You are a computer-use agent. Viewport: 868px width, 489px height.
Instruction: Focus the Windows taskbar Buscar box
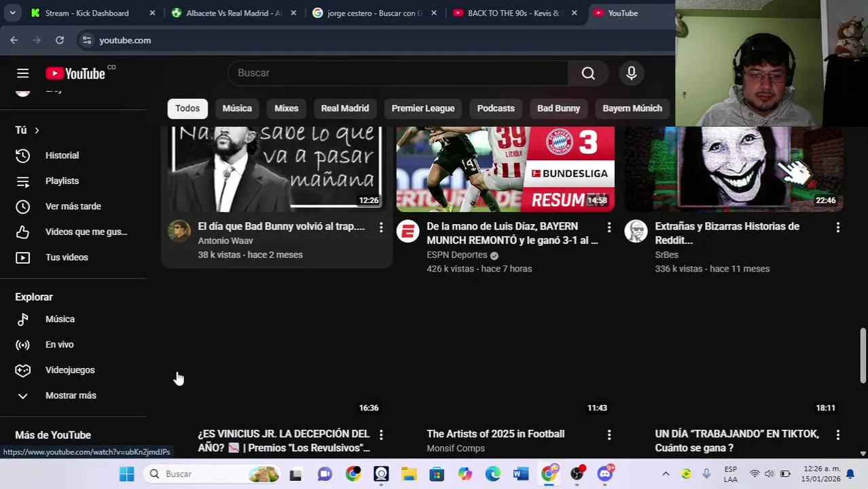pyautogui.click(x=213, y=474)
